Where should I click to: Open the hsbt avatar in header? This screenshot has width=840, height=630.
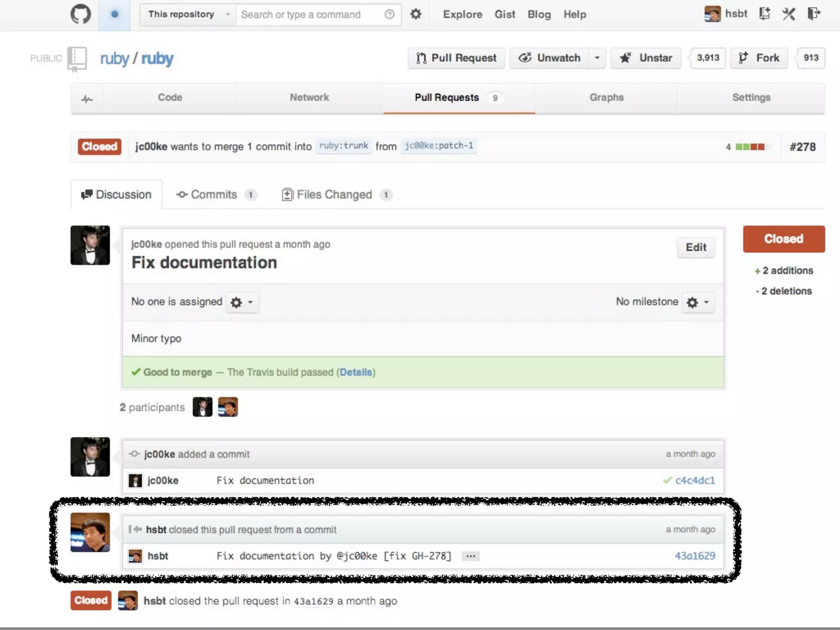[x=712, y=14]
